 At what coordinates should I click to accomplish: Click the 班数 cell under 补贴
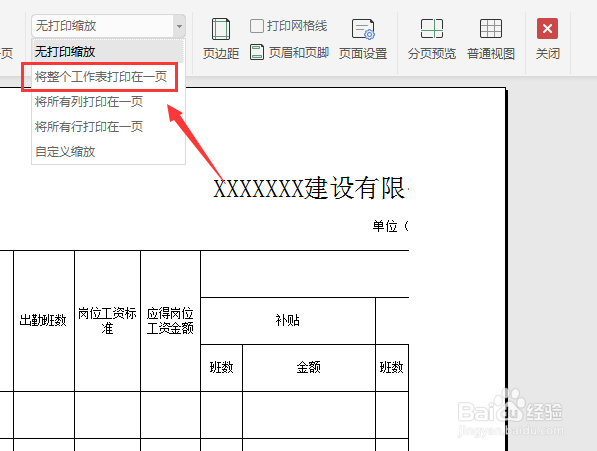(222, 368)
